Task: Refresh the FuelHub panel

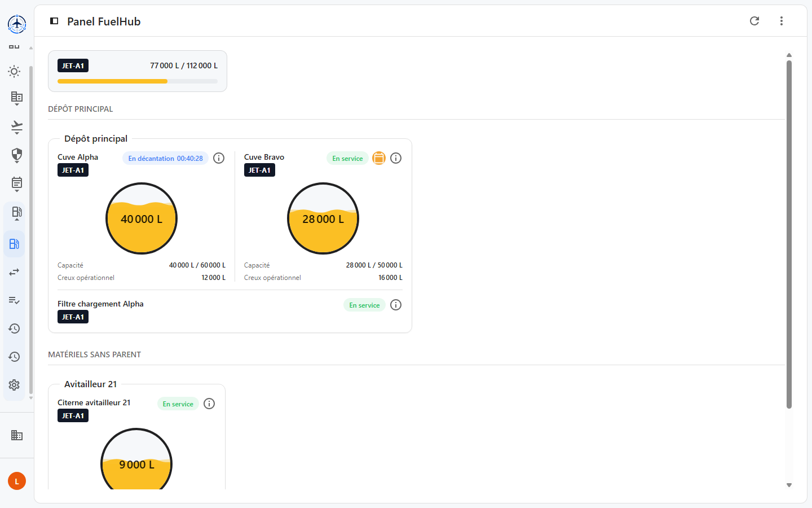Action: coord(754,21)
